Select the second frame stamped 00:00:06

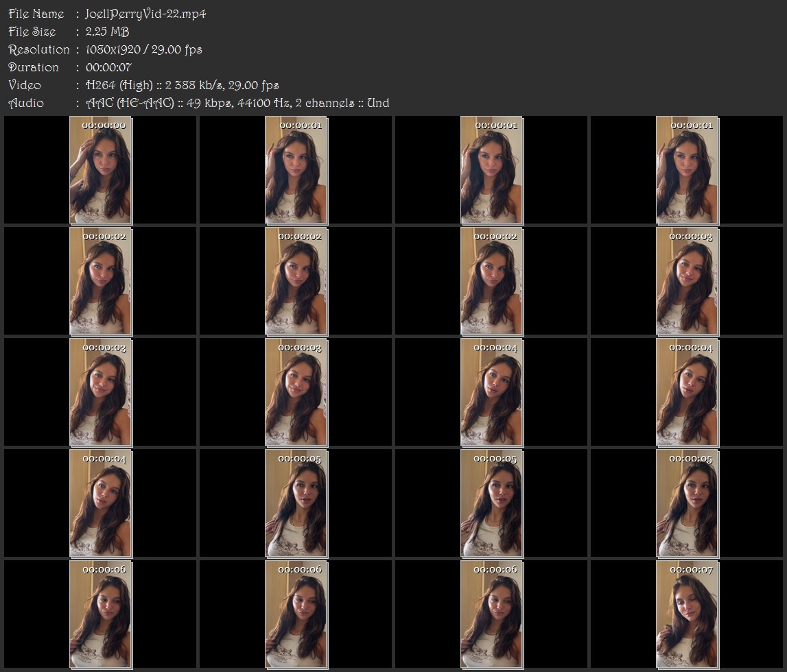pos(296,615)
